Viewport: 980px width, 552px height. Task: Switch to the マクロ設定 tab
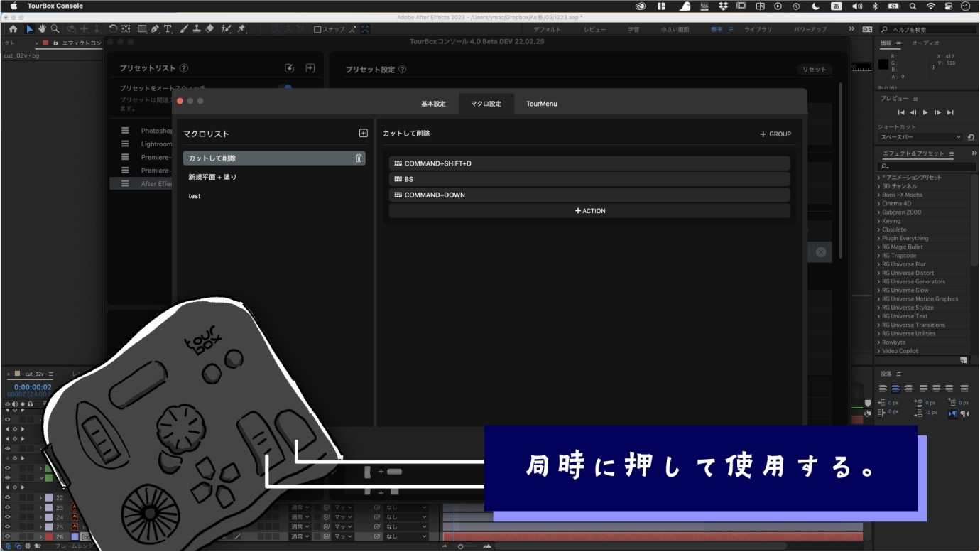[x=486, y=104]
